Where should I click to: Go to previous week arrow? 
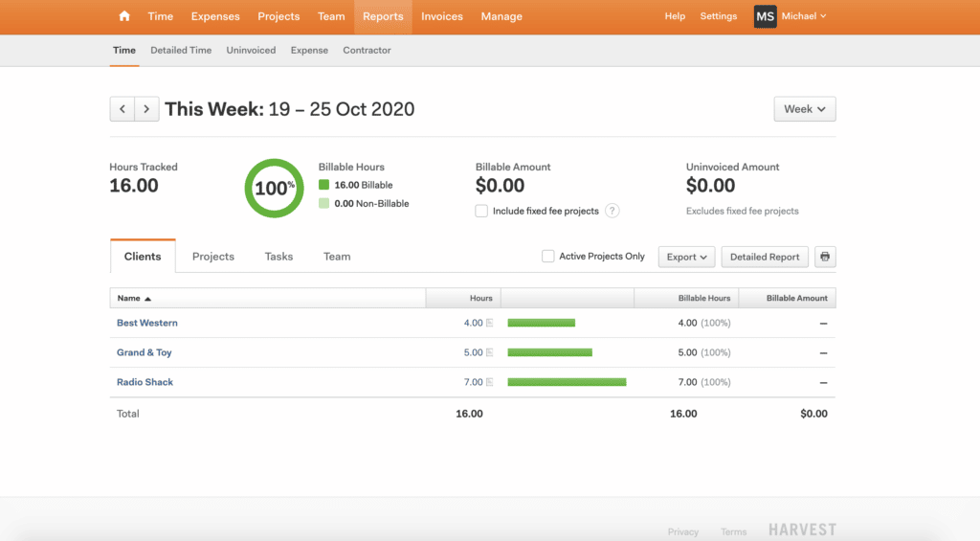point(122,109)
